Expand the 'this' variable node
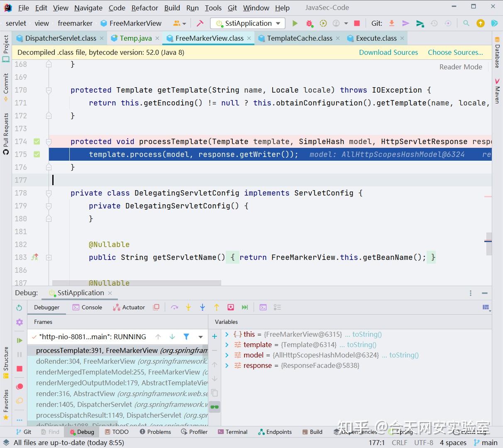Image resolution: width=503 pixels, height=448 pixels. click(x=227, y=334)
